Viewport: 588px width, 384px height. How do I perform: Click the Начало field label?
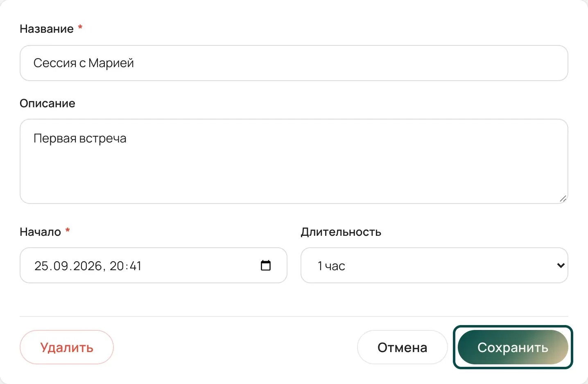pyautogui.click(x=40, y=232)
